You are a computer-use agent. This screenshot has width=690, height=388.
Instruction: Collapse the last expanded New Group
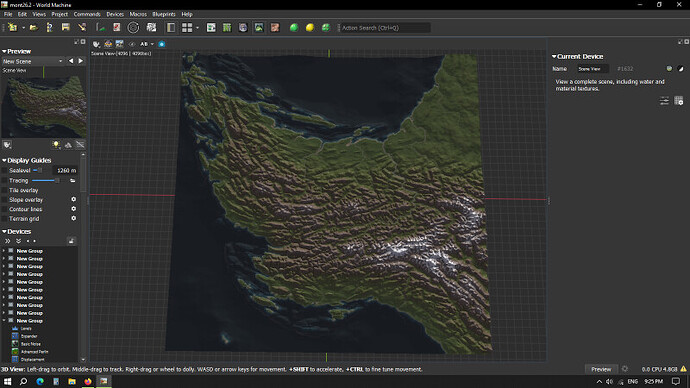(4, 321)
